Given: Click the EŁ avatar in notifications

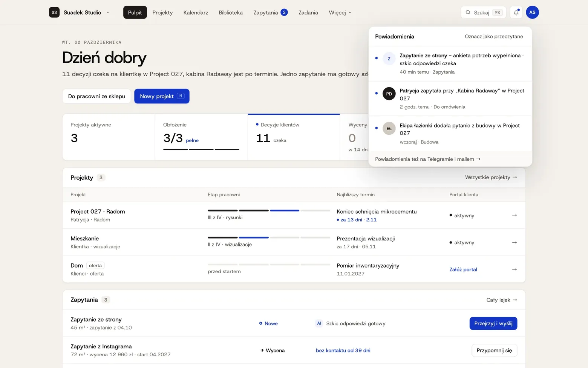Looking at the screenshot, I should [389, 128].
